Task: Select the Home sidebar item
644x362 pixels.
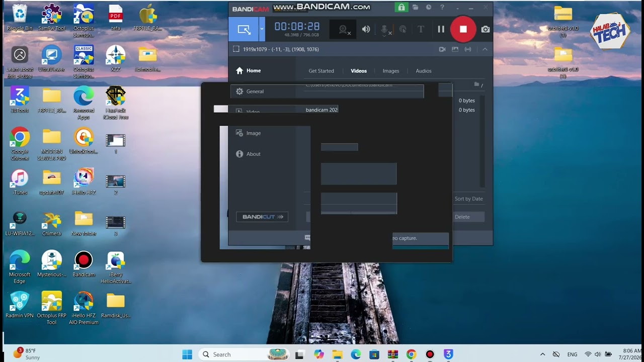Action: click(x=249, y=70)
